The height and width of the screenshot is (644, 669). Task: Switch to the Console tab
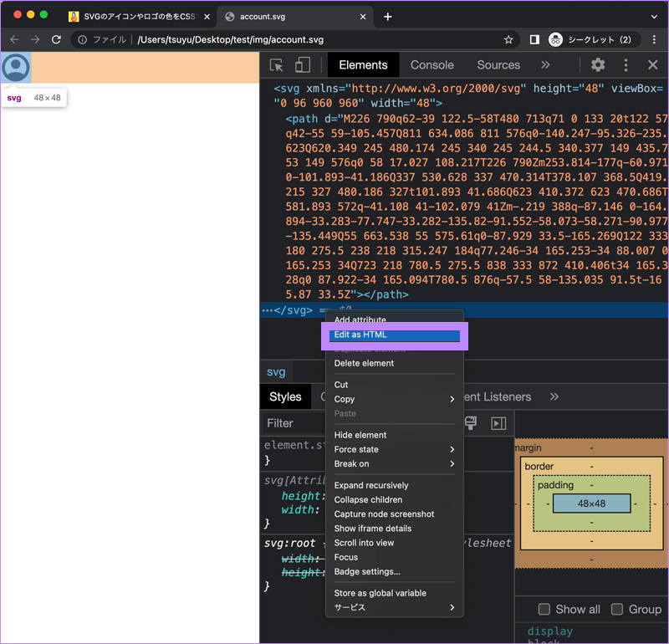pos(432,65)
